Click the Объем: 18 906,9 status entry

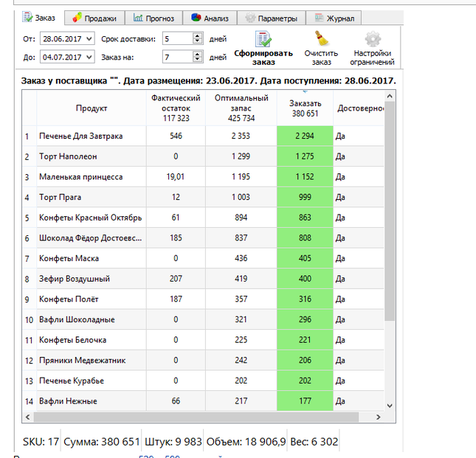pyautogui.click(x=246, y=442)
